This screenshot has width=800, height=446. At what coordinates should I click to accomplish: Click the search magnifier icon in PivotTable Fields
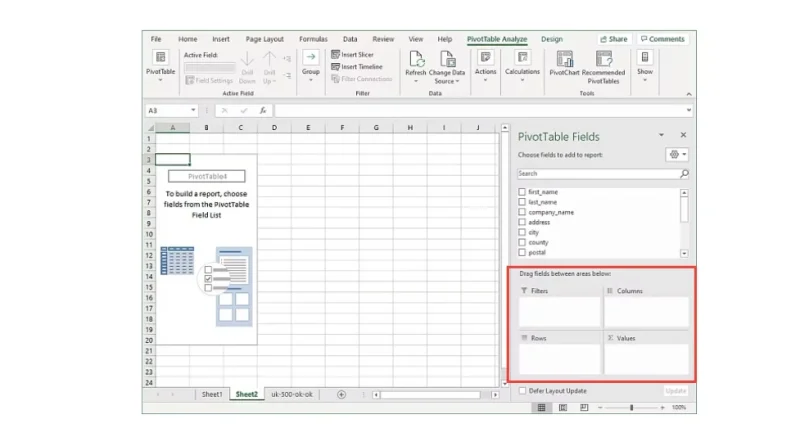pyautogui.click(x=684, y=174)
